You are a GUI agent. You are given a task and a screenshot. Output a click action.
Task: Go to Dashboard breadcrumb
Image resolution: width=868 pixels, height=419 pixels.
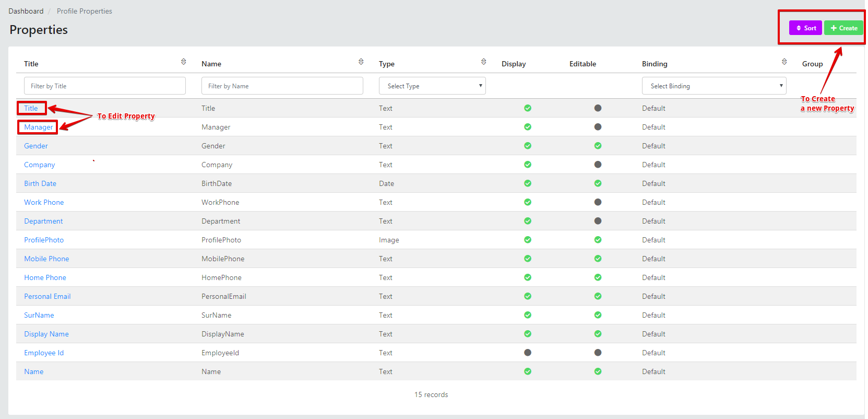coord(26,11)
